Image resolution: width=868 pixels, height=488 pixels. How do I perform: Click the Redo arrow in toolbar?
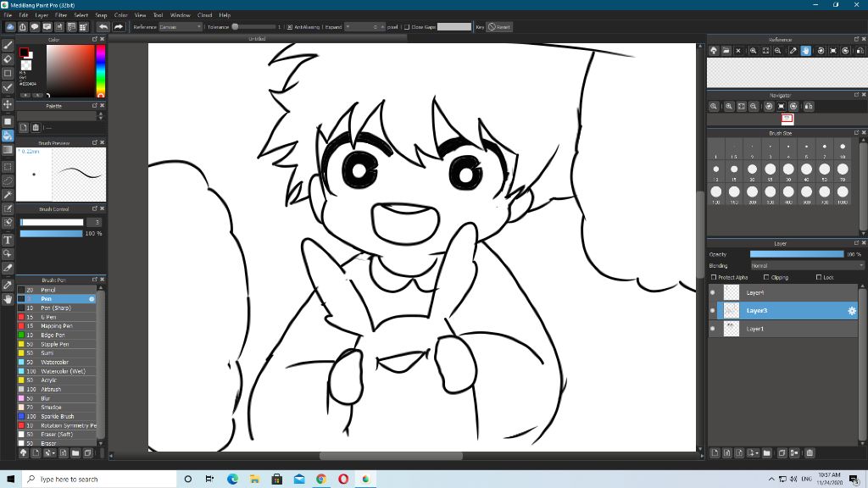(119, 26)
